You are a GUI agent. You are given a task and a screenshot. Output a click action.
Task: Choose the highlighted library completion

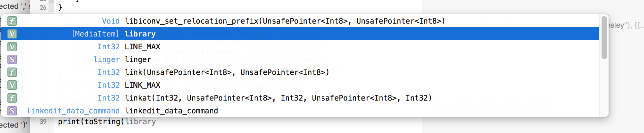tap(299, 34)
